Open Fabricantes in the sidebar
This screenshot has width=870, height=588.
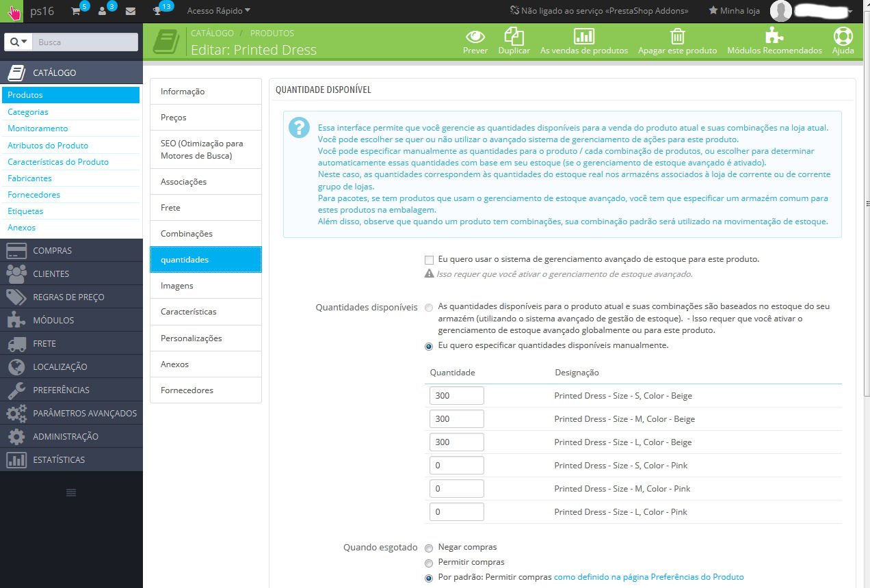29,178
